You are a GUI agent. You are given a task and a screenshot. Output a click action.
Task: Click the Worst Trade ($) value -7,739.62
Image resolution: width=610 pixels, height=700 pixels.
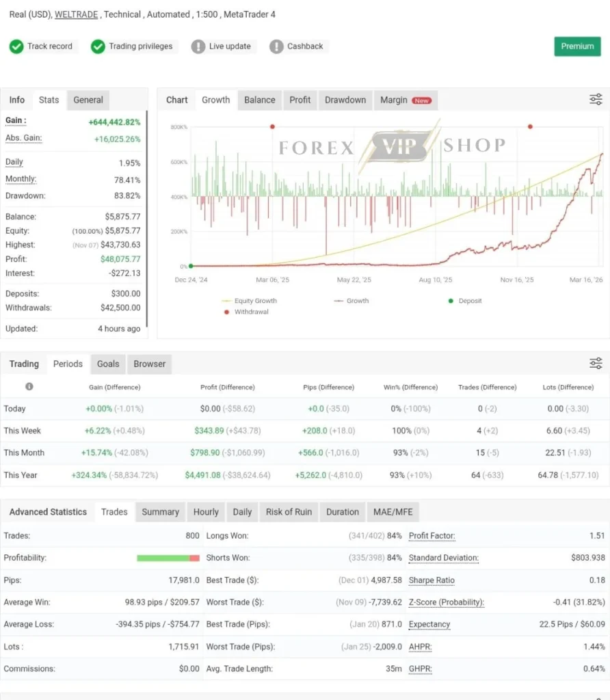click(386, 602)
